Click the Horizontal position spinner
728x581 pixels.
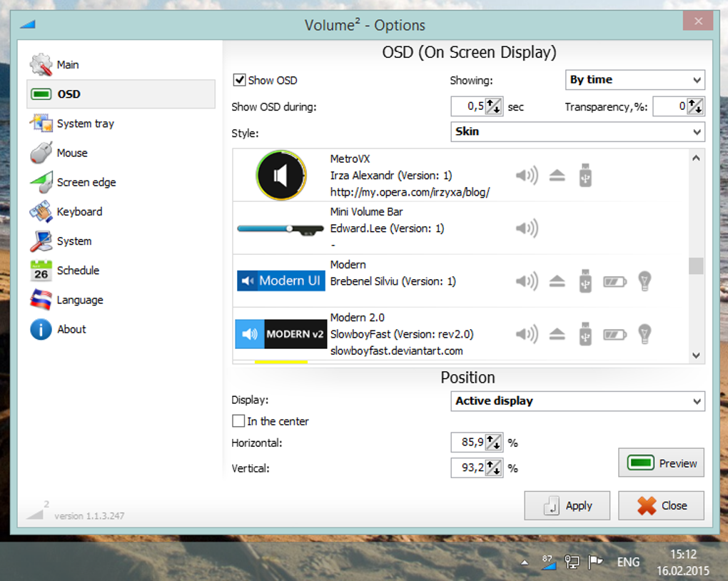coord(494,442)
